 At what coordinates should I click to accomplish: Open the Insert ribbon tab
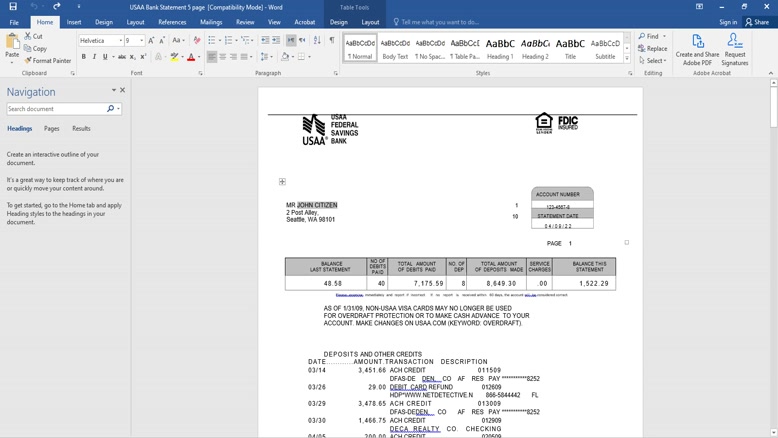(x=74, y=22)
